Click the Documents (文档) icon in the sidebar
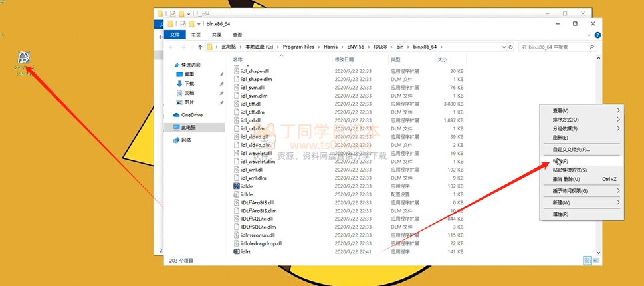 (179, 93)
